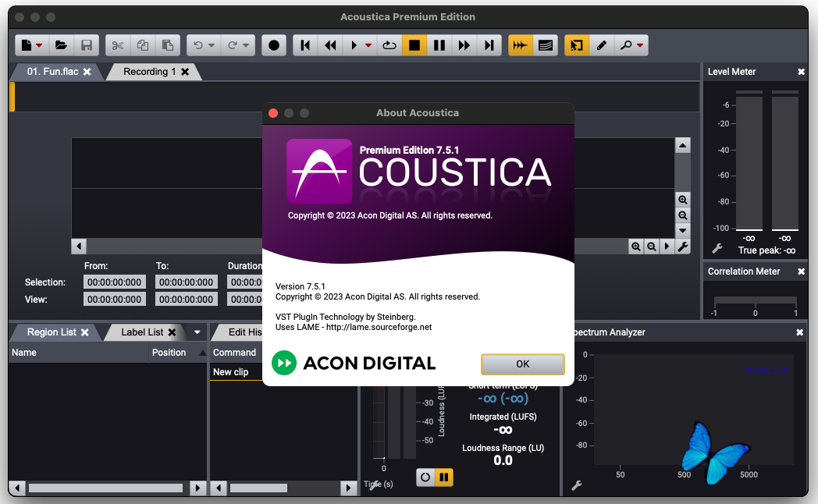Image resolution: width=818 pixels, height=504 pixels.
Task: Open the Zoom tool dropdown arrow
Action: pos(640,45)
